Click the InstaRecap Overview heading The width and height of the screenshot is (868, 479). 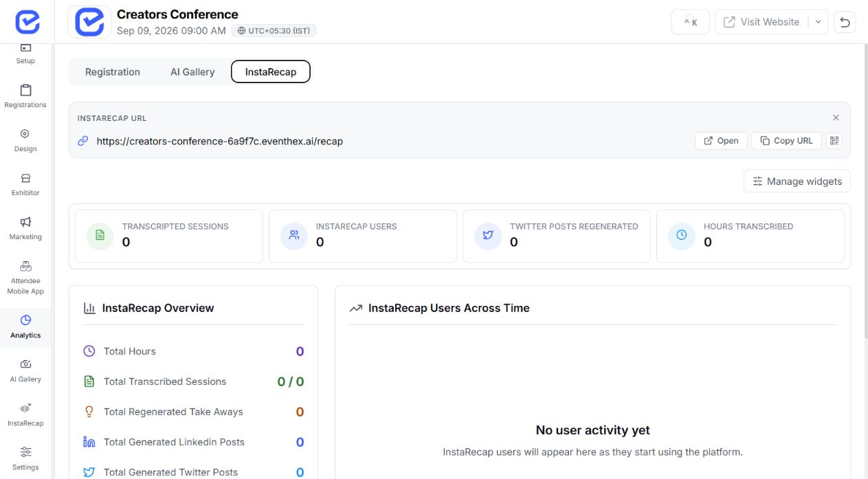158,309
